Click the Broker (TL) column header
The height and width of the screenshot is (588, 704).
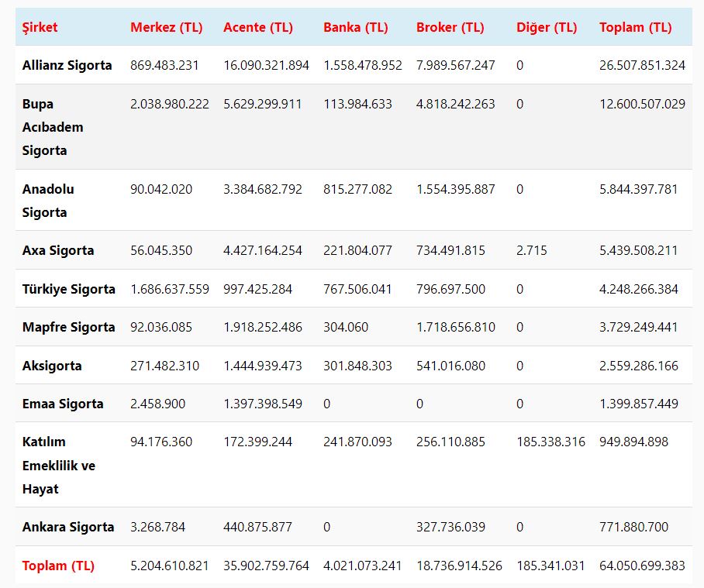450,27
